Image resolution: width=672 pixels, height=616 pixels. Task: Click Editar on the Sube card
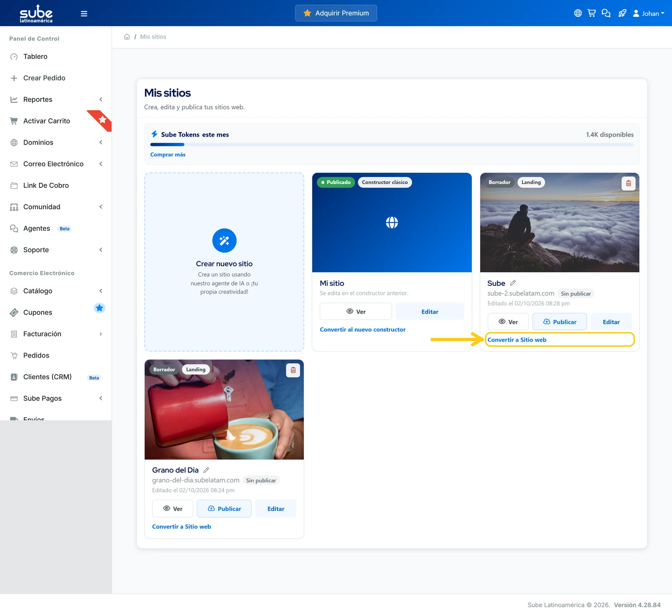pos(611,322)
